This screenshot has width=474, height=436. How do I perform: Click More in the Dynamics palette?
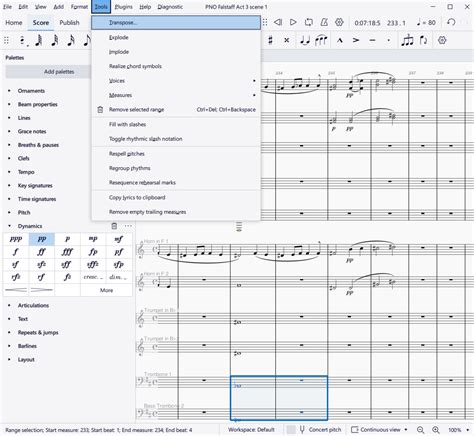pyautogui.click(x=106, y=290)
